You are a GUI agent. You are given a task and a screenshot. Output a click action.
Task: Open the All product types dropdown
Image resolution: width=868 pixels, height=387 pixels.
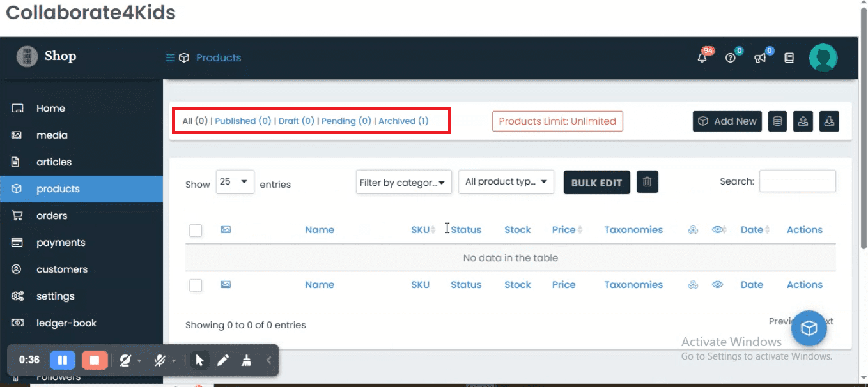(506, 182)
